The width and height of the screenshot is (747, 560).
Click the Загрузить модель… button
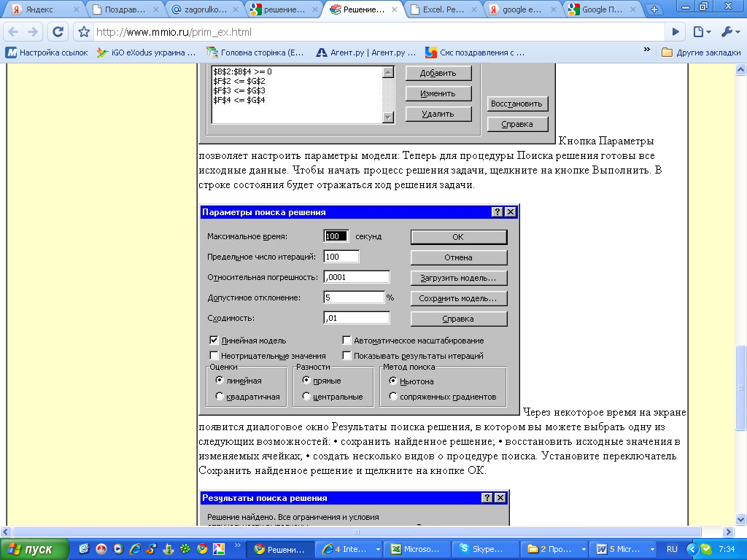pos(458,278)
